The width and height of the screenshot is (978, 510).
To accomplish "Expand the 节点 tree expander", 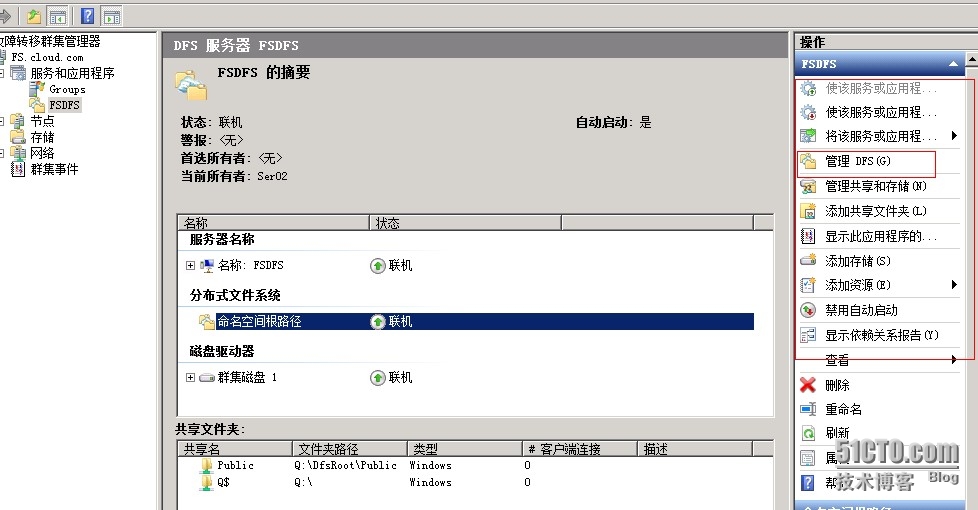I will point(2,121).
